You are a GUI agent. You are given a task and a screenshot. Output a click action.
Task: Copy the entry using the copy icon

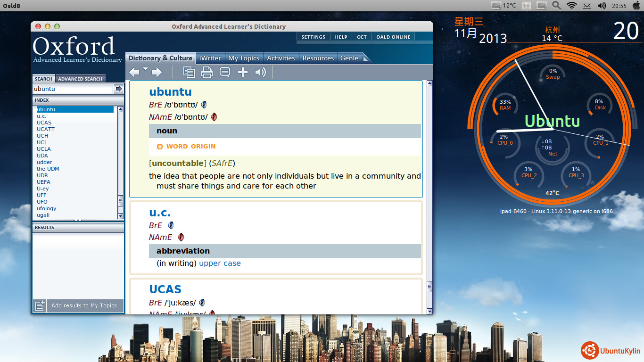189,72
